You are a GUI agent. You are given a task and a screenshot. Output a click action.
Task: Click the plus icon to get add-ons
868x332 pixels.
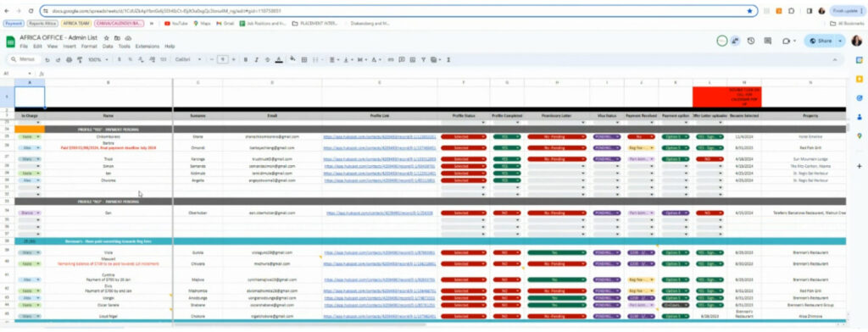(860, 166)
